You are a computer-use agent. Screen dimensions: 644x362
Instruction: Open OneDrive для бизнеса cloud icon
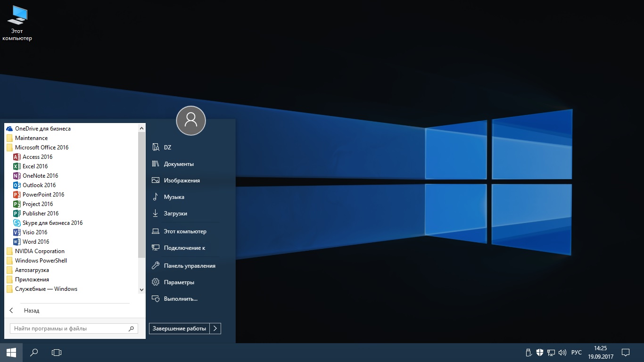(9, 129)
